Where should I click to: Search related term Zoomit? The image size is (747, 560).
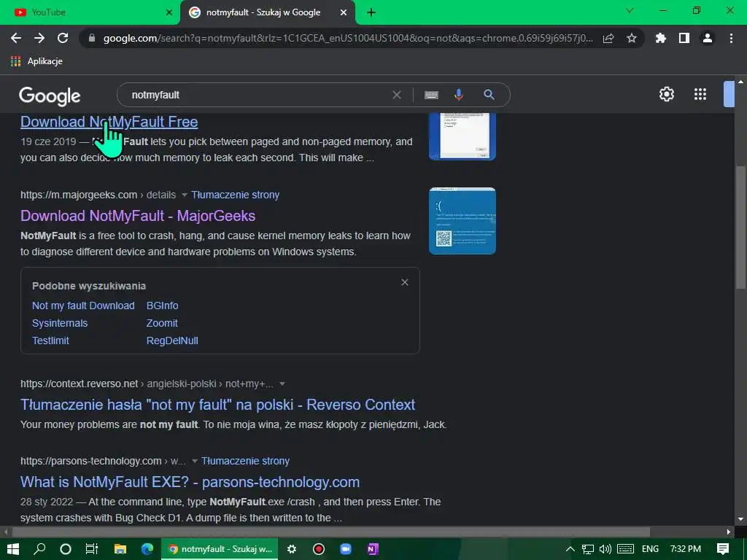click(x=162, y=323)
